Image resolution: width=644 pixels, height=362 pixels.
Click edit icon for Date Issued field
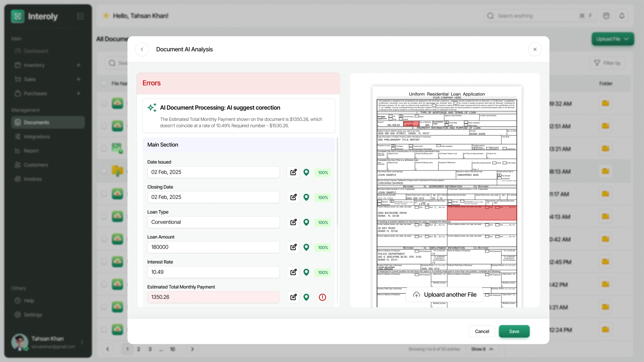tap(293, 172)
